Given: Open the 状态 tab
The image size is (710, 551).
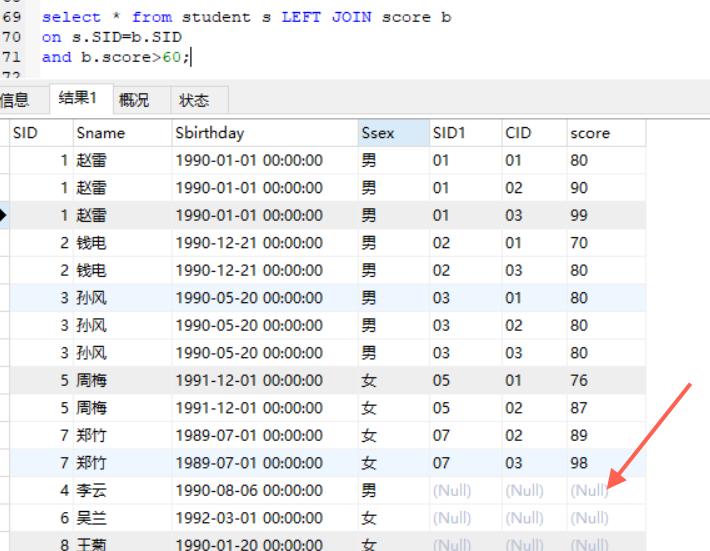Looking at the screenshot, I should point(199,100).
